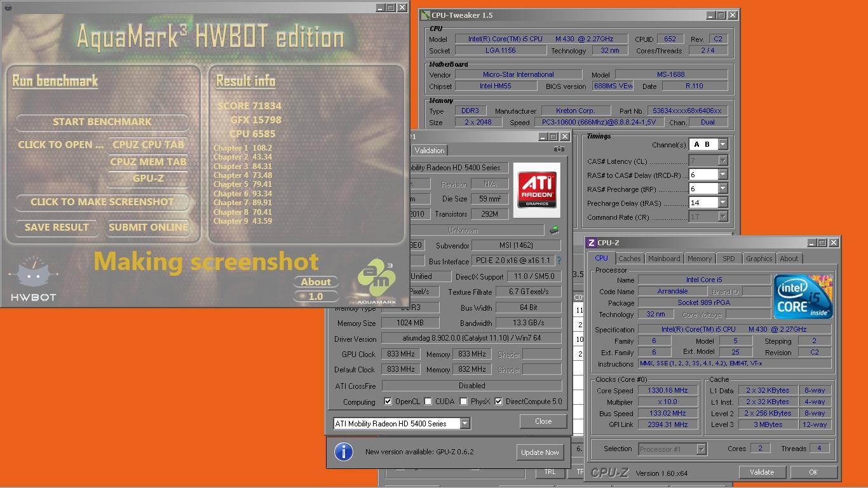This screenshot has width=868, height=488.
Task: Click the Core Speed 1330.18 MHz field
Action: tap(668, 391)
